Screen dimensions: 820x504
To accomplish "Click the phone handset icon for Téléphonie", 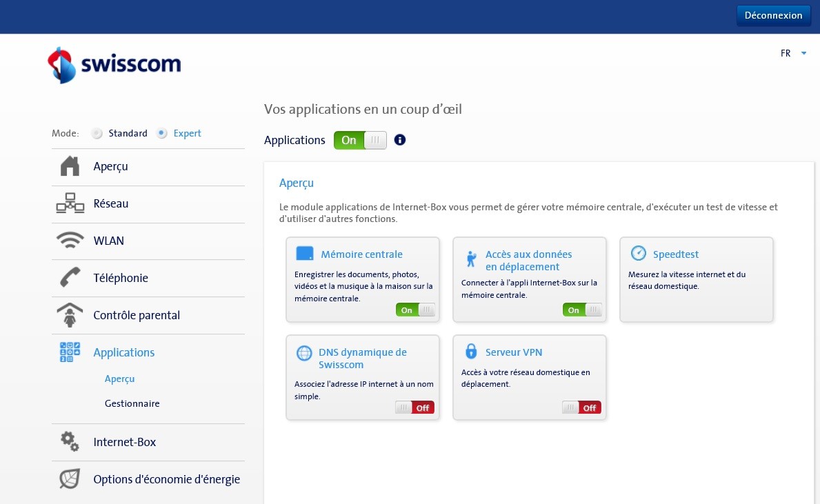I will pyautogui.click(x=70, y=278).
